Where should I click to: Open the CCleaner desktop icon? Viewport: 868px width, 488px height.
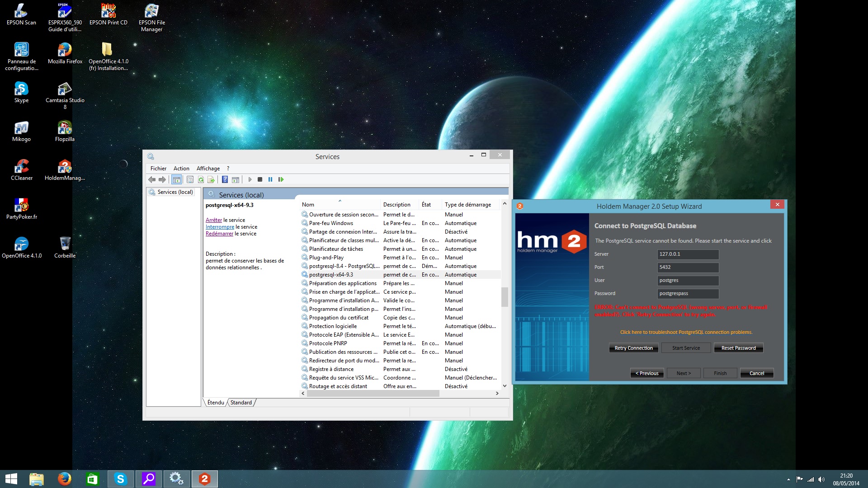point(21,170)
